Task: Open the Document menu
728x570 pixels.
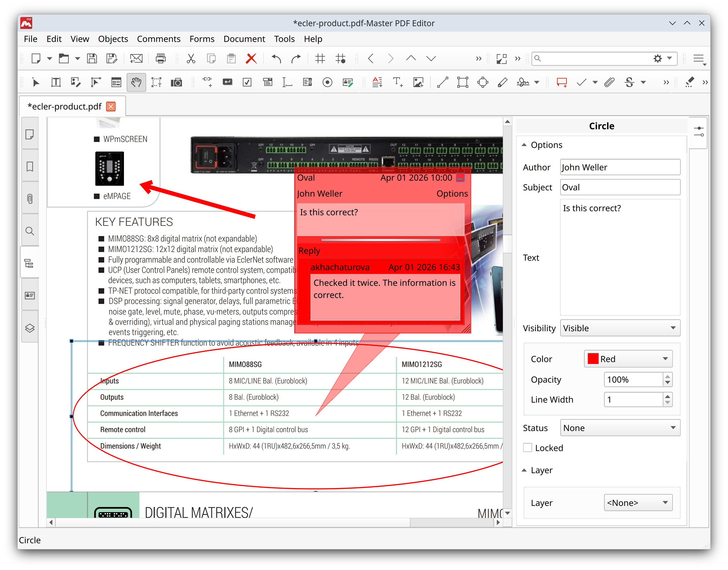Action: [x=244, y=39]
